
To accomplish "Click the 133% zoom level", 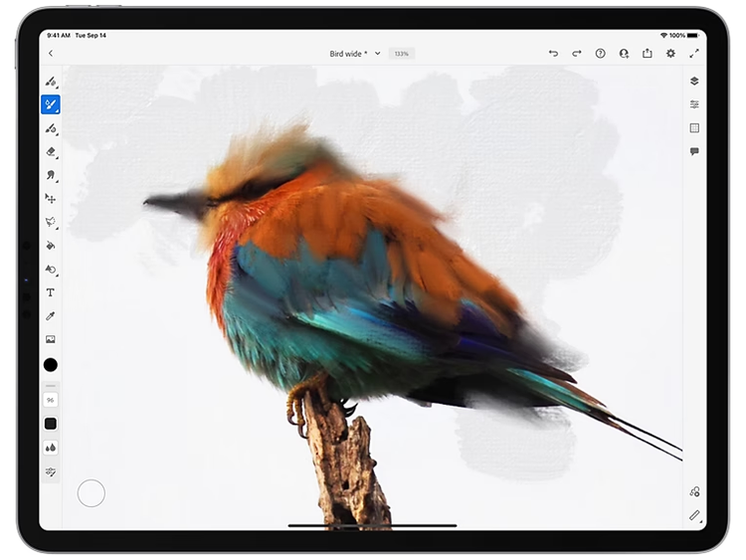I will click(x=402, y=54).
